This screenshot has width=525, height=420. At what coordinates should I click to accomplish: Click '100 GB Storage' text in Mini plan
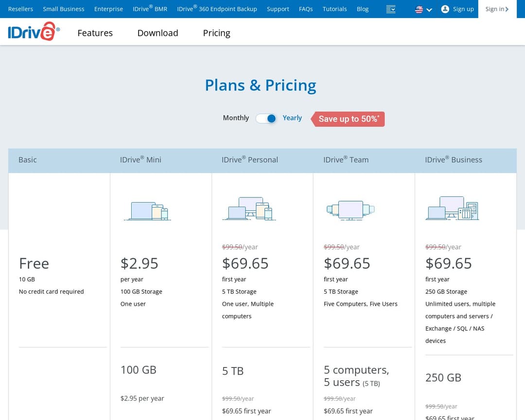click(x=141, y=291)
